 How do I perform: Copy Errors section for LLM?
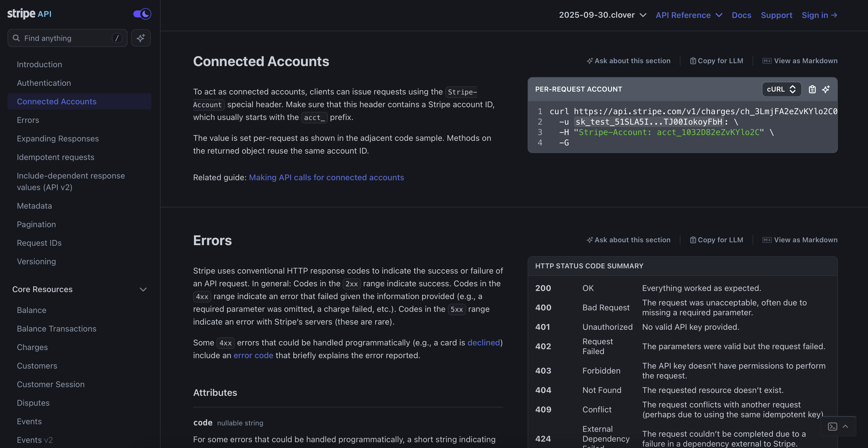(x=716, y=240)
